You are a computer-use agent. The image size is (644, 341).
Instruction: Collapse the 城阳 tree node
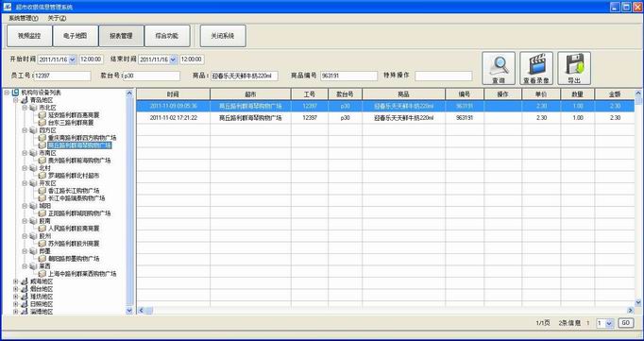25,206
